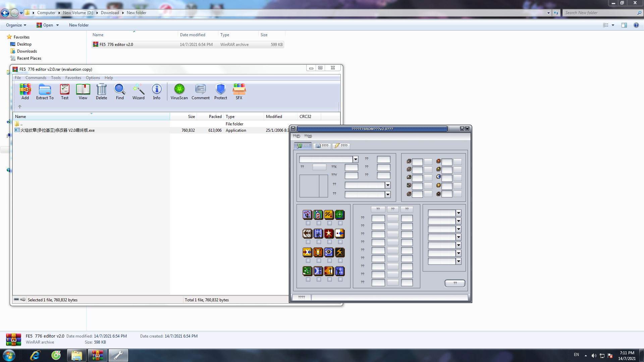Viewport: 644px width, 362px height.
Task: Click the orange shield skill icon
Action: [x=318, y=252]
